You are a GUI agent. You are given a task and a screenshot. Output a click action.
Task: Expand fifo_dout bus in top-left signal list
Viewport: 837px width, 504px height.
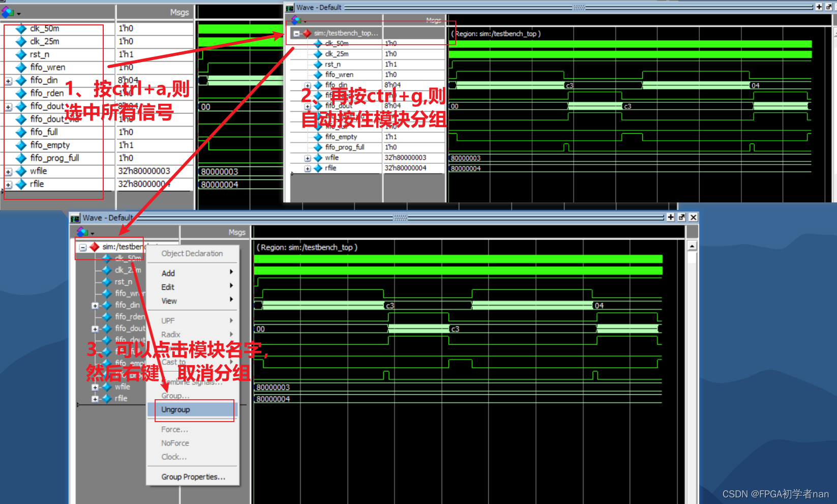[8, 107]
